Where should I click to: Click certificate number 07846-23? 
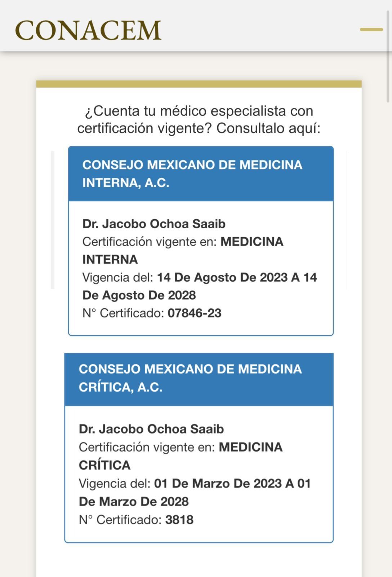point(195,313)
